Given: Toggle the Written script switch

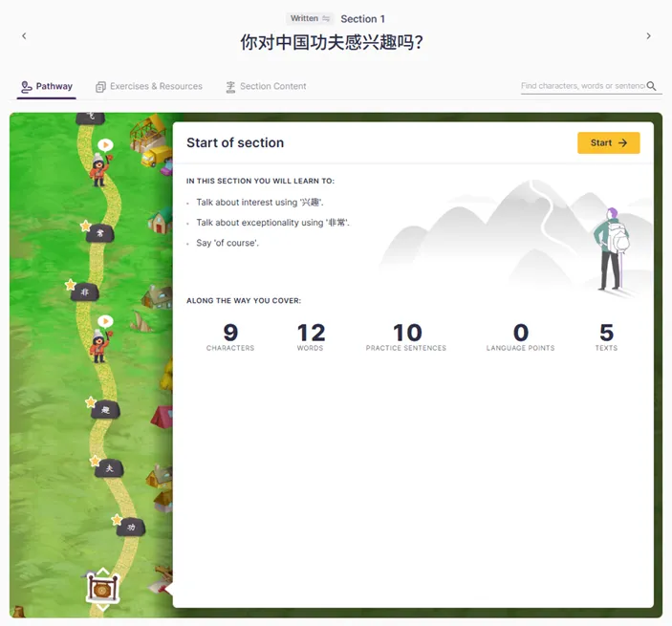Looking at the screenshot, I should (x=310, y=18).
